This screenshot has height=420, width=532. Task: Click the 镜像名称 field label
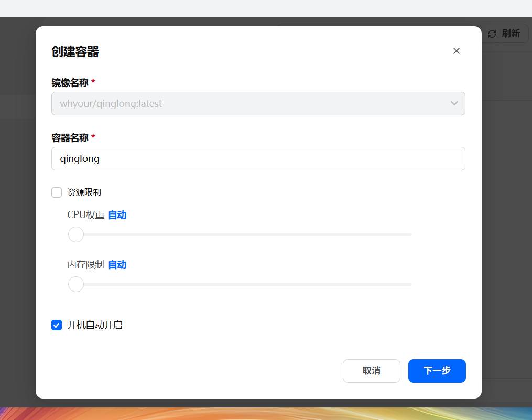(70, 82)
